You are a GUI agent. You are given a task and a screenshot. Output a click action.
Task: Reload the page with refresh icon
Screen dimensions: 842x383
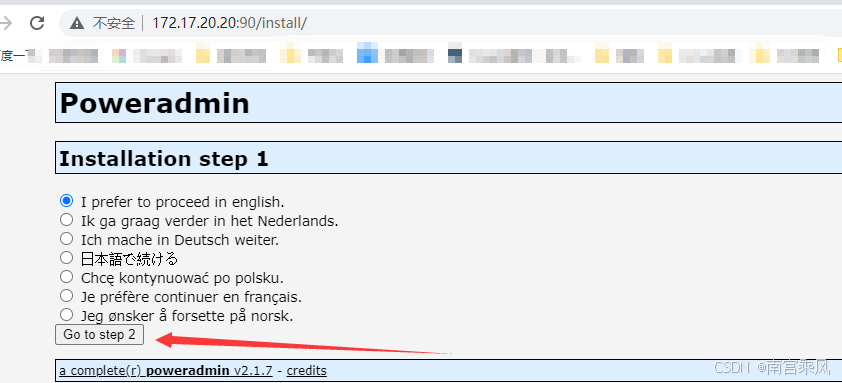point(37,23)
